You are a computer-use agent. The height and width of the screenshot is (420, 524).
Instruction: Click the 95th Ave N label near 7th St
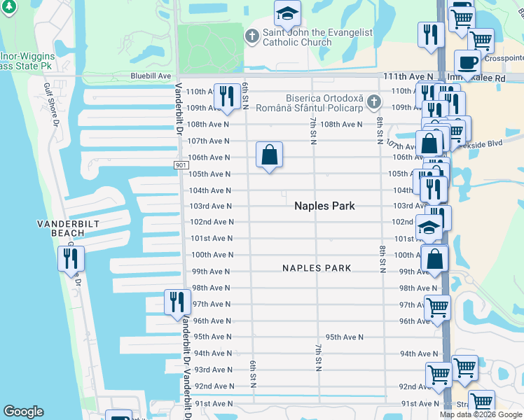[344, 337]
